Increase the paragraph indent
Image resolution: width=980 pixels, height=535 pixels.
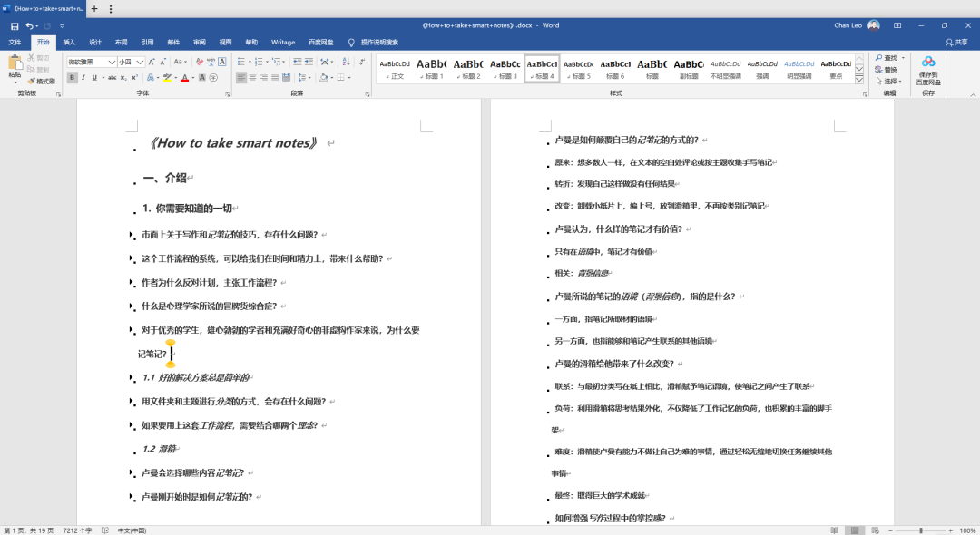click(x=309, y=62)
